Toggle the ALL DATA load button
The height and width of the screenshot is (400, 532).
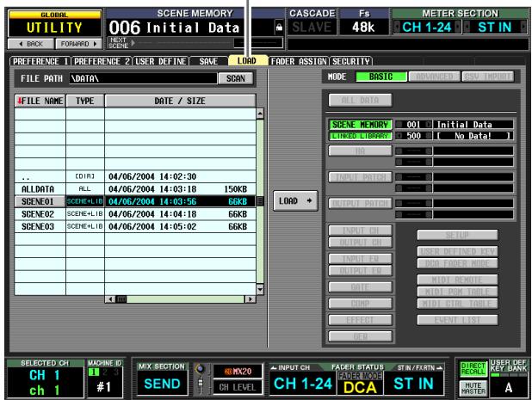[x=361, y=101]
